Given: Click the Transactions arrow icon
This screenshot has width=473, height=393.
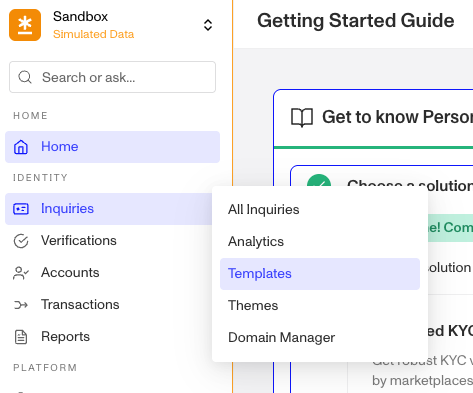Looking at the screenshot, I should 21,305.
